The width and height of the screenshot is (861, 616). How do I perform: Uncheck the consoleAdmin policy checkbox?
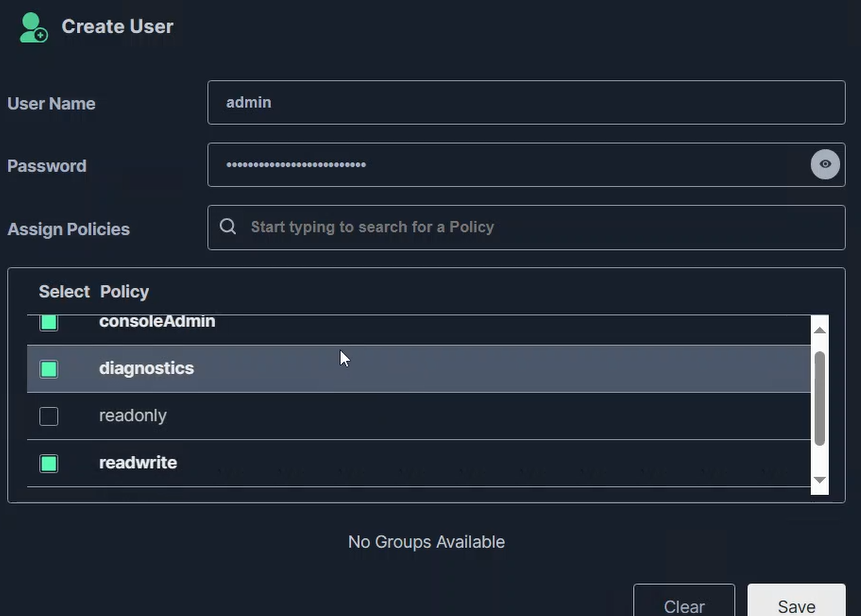pos(49,322)
